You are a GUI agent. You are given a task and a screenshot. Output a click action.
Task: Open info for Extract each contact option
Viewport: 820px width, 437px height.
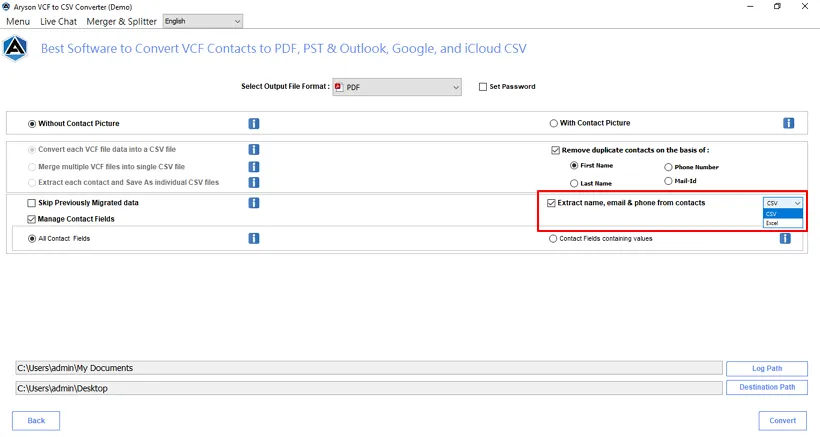tap(254, 182)
